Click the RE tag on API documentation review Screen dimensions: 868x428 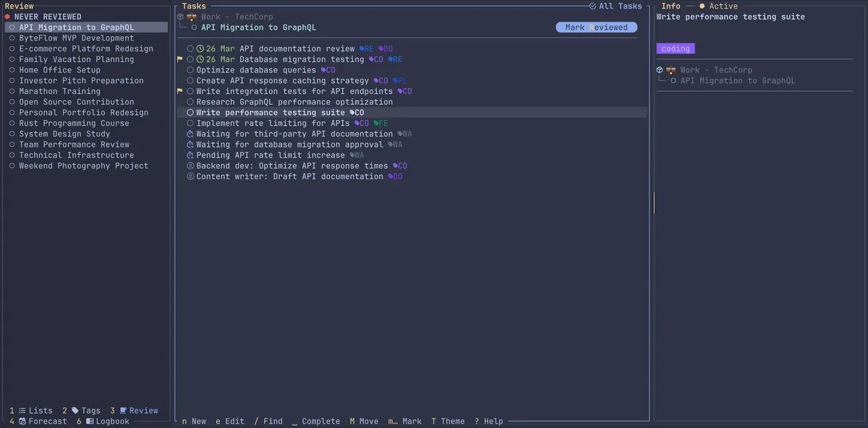coord(367,49)
